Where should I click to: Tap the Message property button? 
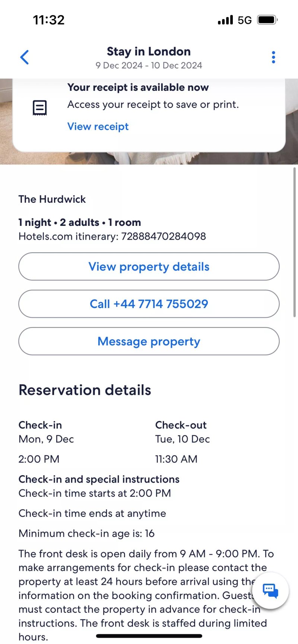coord(149,341)
